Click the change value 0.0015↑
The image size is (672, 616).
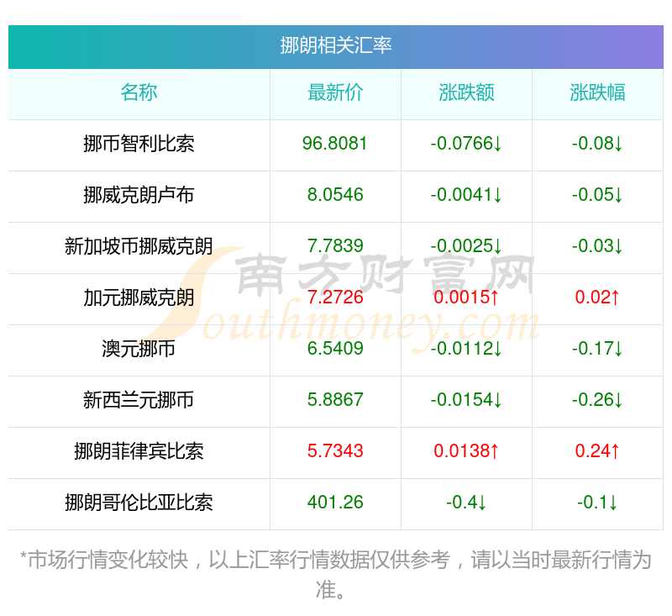point(466,297)
